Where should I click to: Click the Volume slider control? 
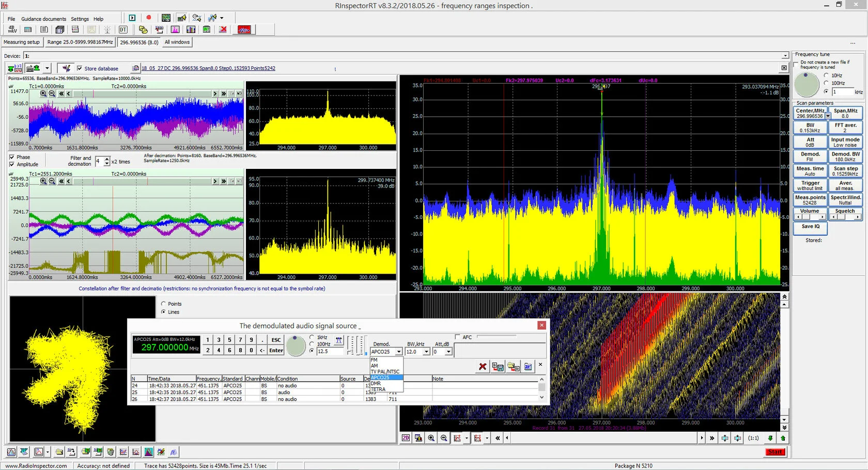[810, 217]
